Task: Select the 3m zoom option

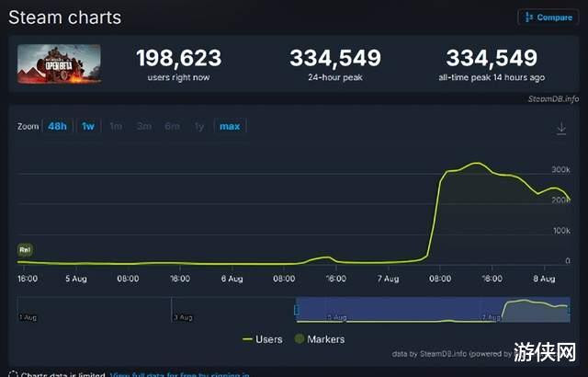Action: (144, 126)
